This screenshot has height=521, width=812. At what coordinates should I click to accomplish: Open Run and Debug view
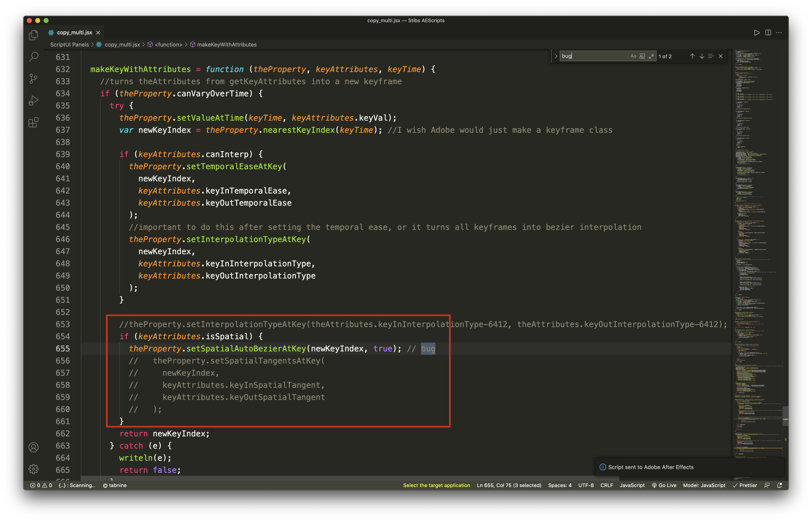click(33, 101)
